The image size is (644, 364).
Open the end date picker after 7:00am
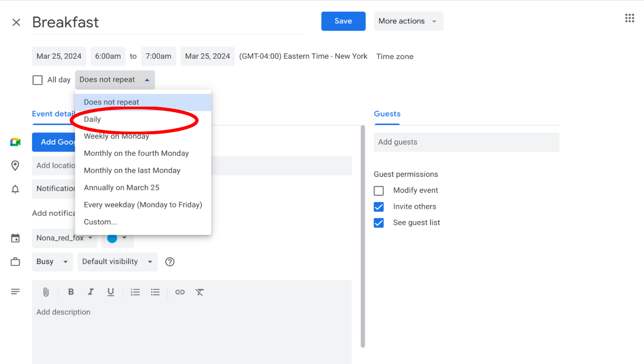tap(207, 56)
